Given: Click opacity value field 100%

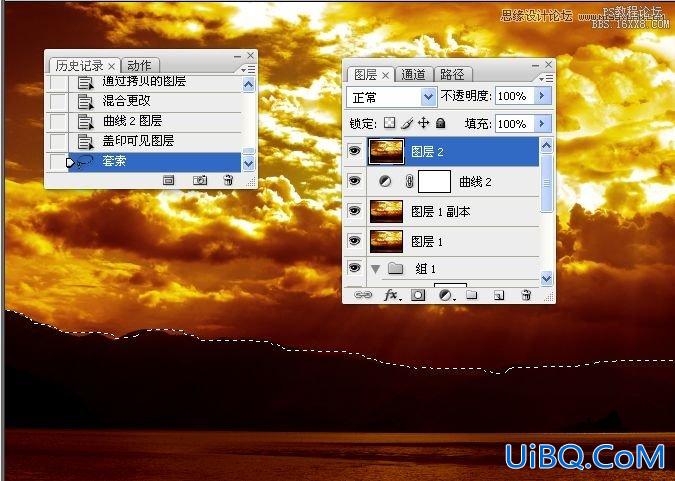Looking at the screenshot, I should pyautogui.click(x=514, y=96).
